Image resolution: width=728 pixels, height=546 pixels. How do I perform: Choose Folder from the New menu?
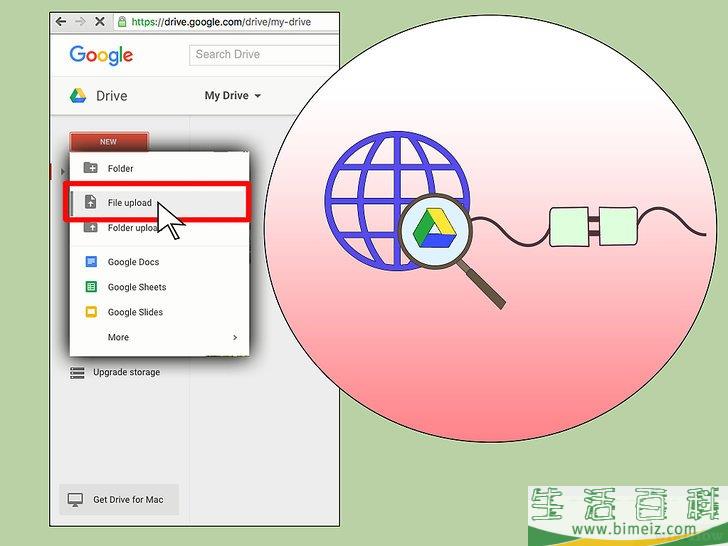pos(159,168)
